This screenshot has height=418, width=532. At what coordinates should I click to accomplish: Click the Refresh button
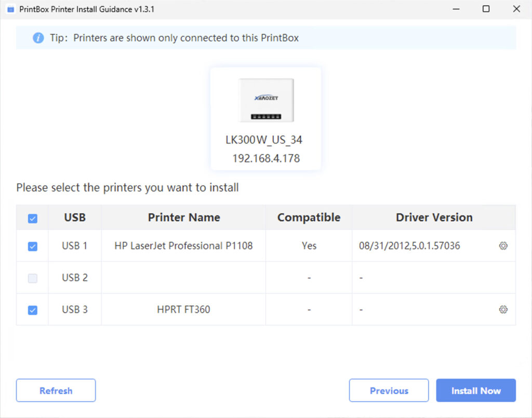point(56,390)
